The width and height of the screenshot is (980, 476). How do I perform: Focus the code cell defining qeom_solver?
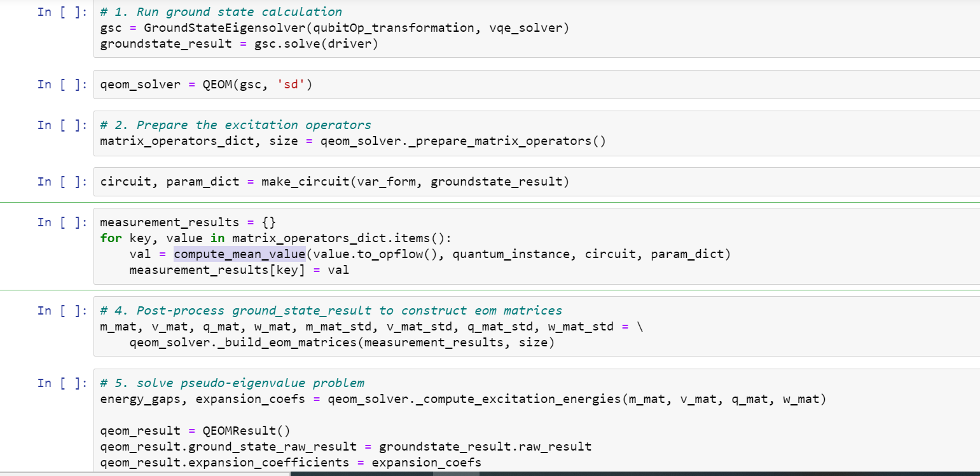tap(536, 85)
